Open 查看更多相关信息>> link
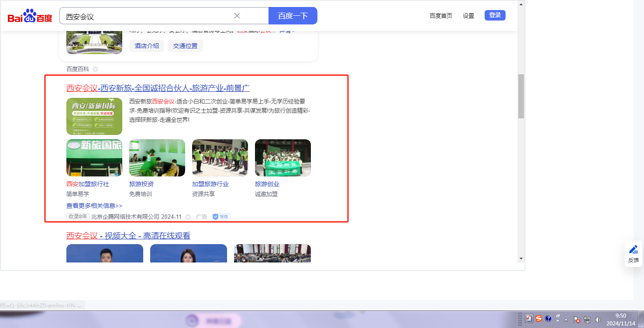644x328 pixels. (94, 206)
